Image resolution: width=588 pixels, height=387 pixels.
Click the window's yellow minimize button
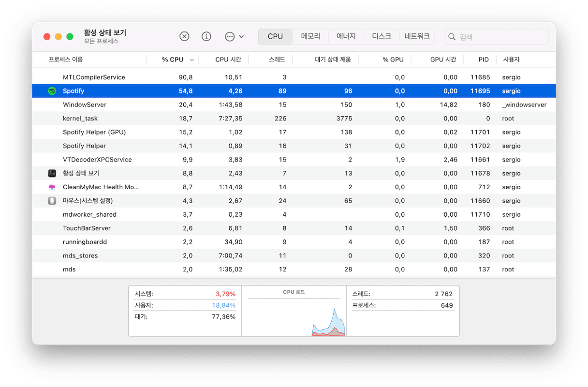pos(59,37)
